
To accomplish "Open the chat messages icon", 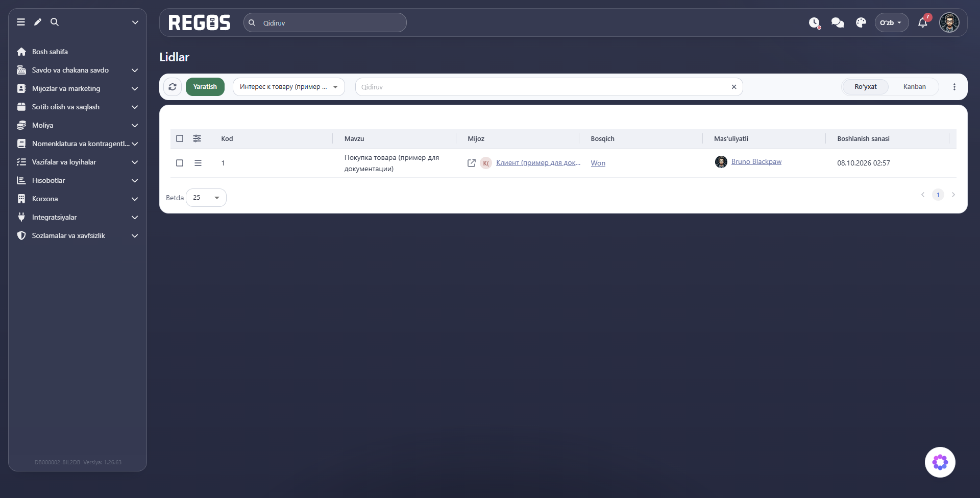I will click(x=838, y=22).
